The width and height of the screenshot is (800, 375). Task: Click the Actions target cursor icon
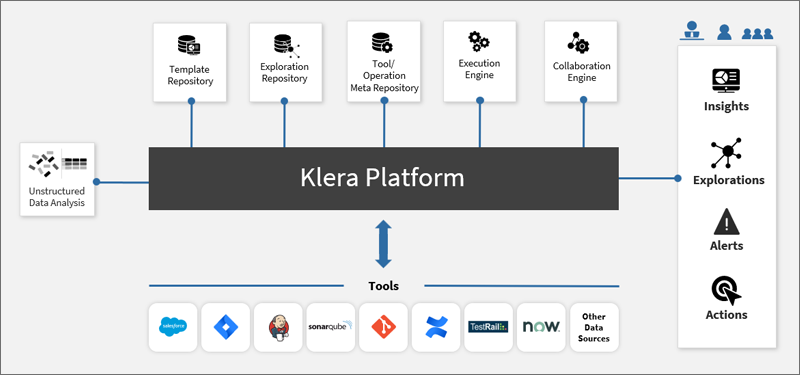(726, 291)
